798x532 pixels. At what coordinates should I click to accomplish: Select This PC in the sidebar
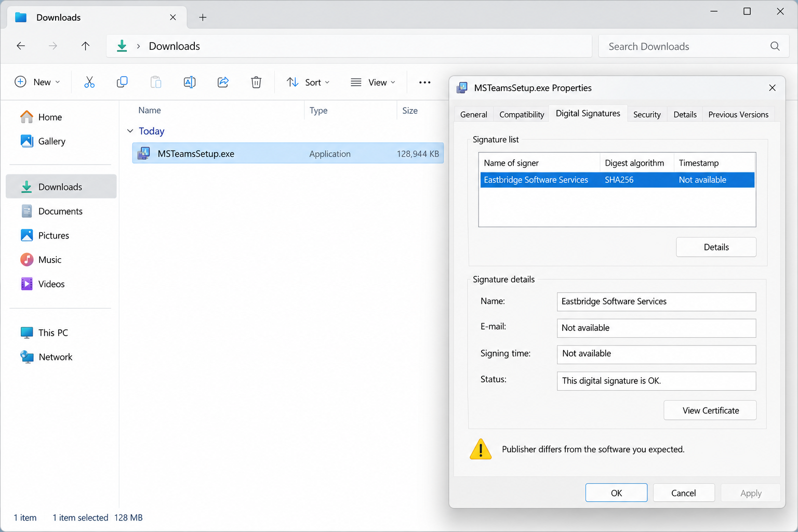point(61,332)
